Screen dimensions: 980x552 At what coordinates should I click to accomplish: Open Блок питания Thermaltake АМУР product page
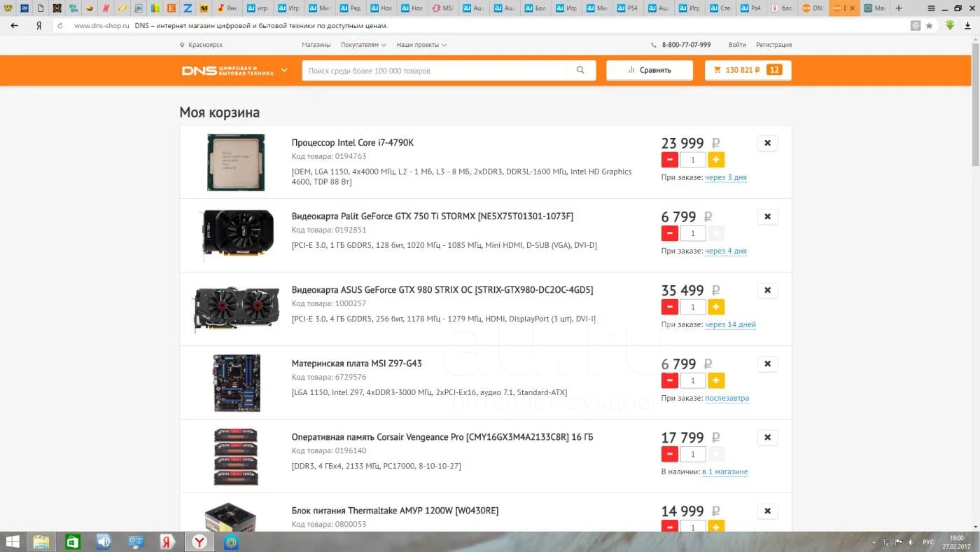pos(395,511)
